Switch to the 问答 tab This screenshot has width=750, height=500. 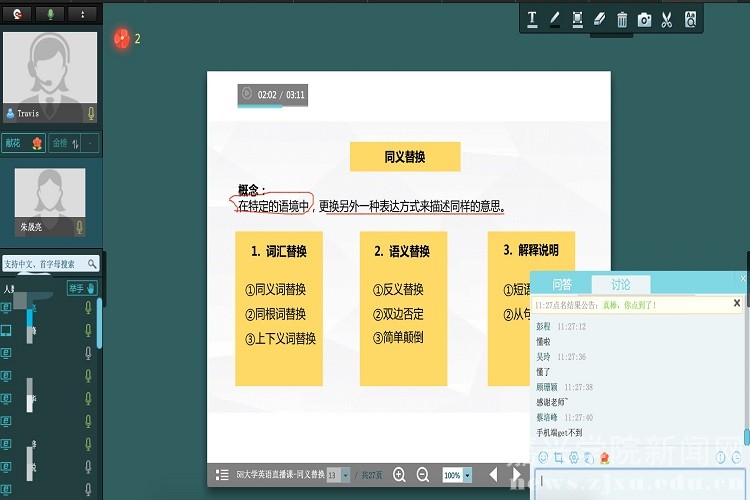click(561, 284)
